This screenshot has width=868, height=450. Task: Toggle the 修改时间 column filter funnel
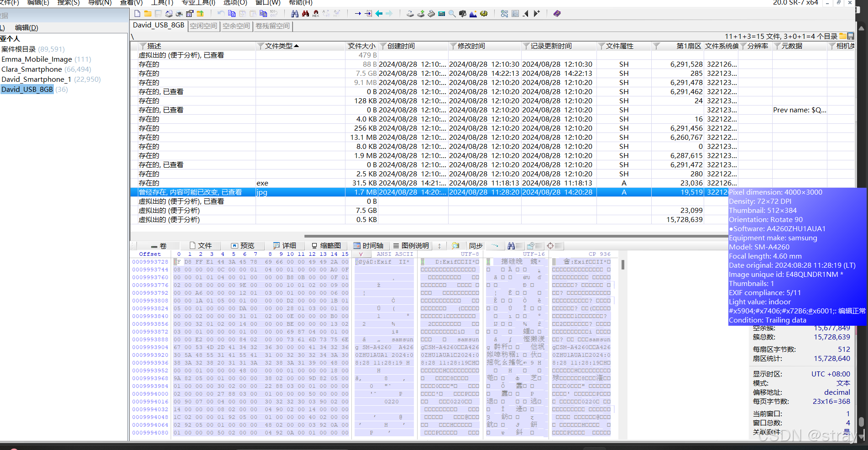[453, 46]
